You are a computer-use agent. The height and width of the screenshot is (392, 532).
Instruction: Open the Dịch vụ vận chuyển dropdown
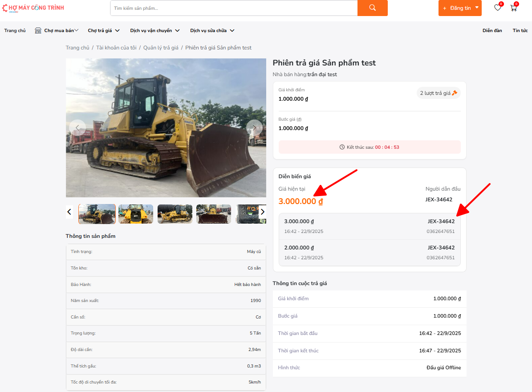[154, 31]
